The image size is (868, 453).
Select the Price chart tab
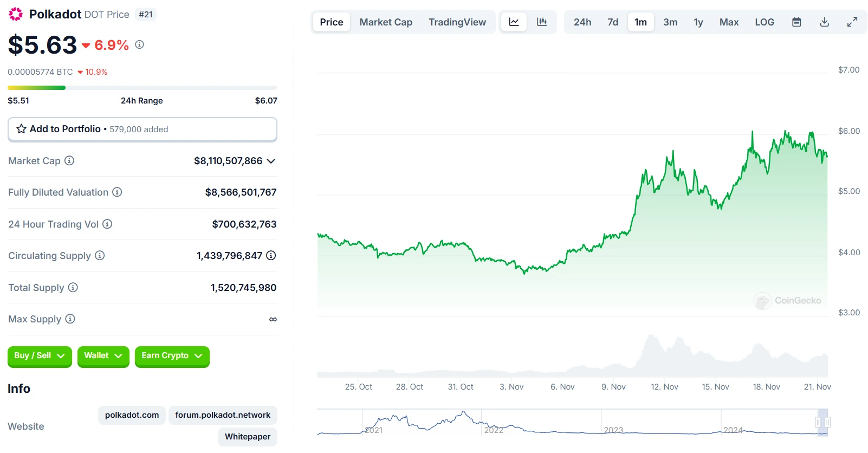[x=332, y=22]
